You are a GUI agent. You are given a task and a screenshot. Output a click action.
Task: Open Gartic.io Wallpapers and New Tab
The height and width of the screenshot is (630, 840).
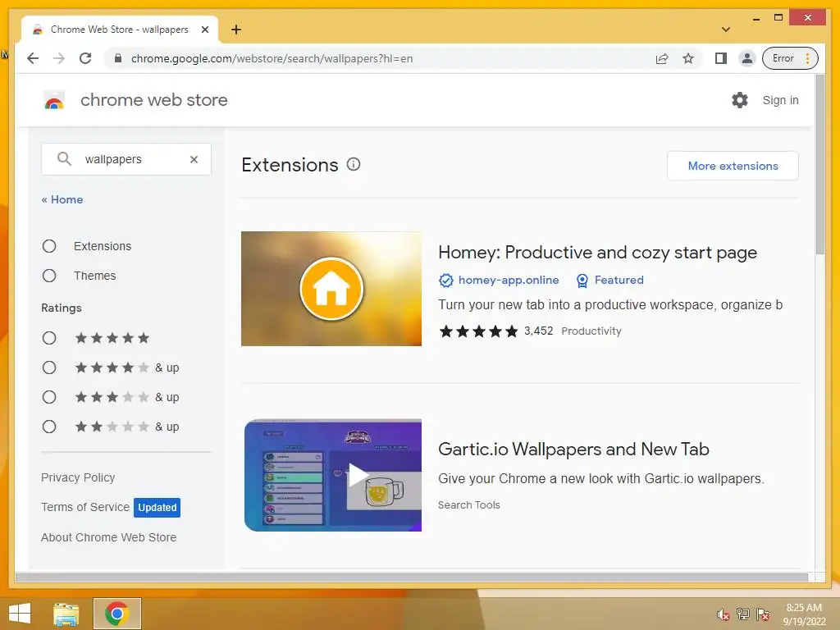pos(573,449)
